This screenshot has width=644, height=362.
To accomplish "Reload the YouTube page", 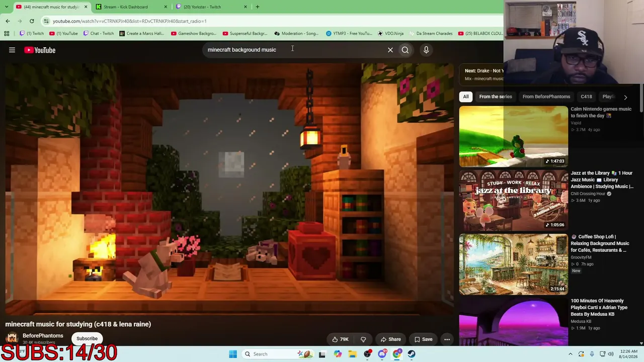I will 32,21.
